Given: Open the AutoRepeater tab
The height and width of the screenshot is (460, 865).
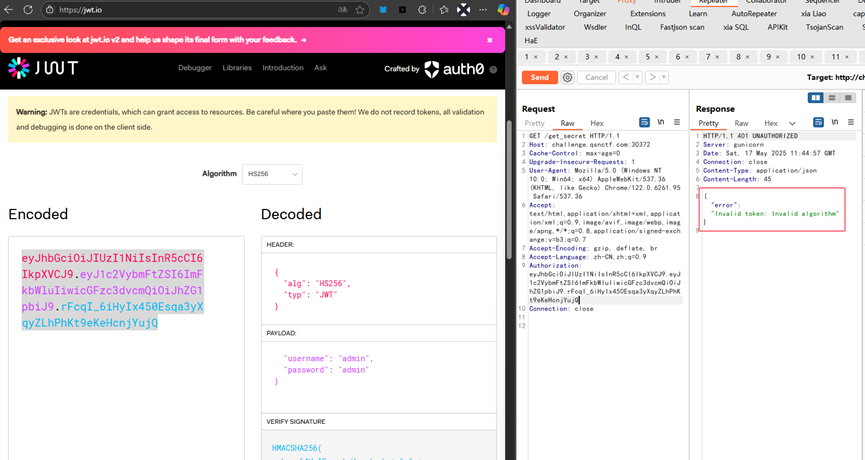Looking at the screenshot, I should click(754, 14).
